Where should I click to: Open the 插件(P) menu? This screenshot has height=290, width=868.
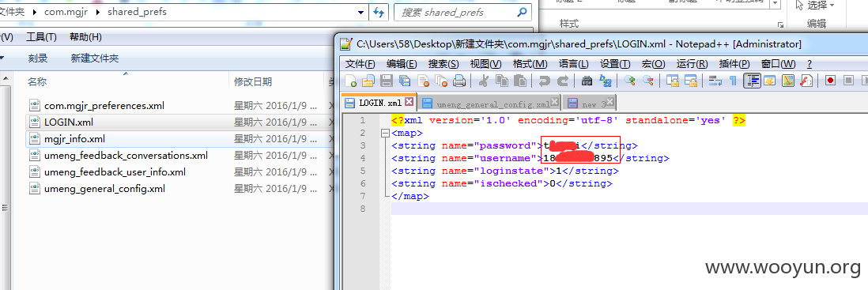pyautogui.click(x=734, y=64)
